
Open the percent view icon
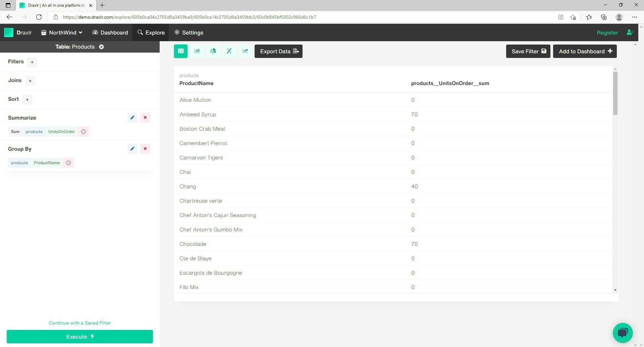229,51
